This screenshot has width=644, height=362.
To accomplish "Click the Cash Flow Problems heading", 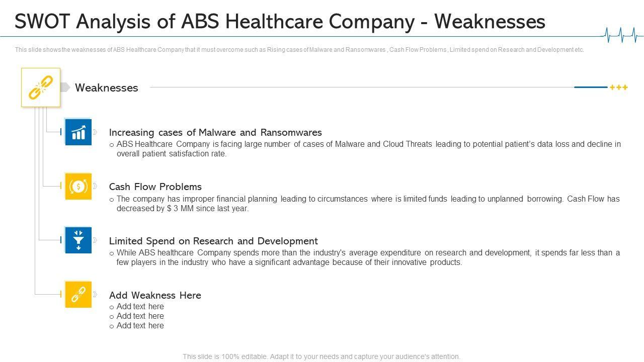I will point(155,187).
